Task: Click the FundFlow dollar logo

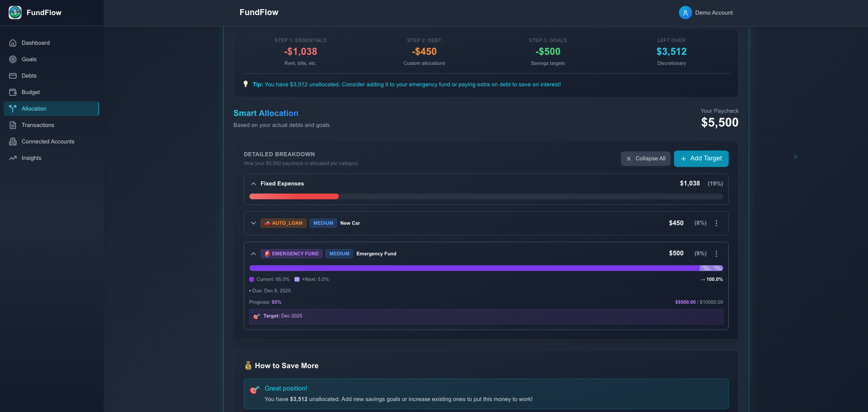Action: coord(15,12)
